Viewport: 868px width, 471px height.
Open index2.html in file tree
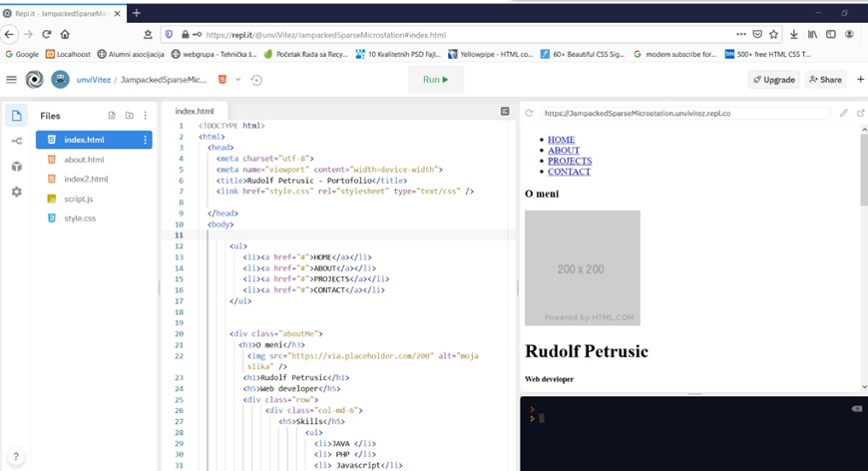[94, 179]
